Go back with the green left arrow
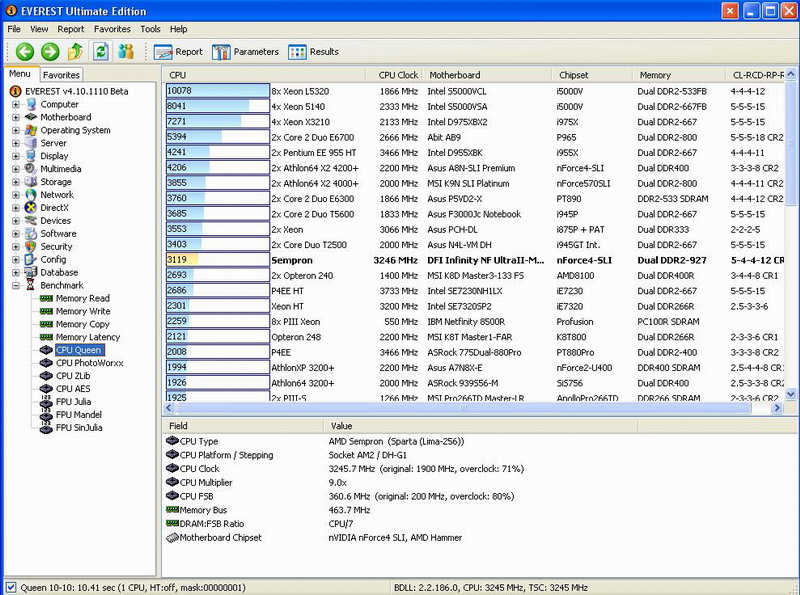 pos(24,52)
